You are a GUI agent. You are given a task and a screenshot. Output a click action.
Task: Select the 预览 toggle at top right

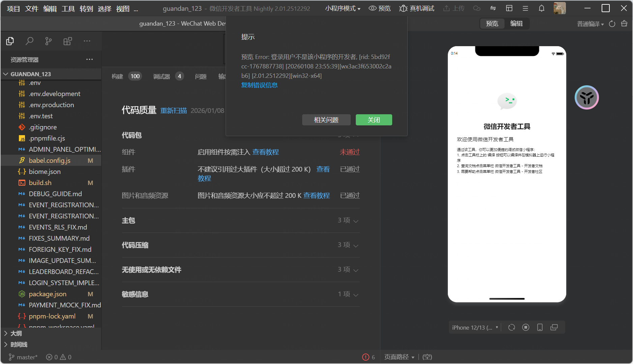tap(492, 24)
